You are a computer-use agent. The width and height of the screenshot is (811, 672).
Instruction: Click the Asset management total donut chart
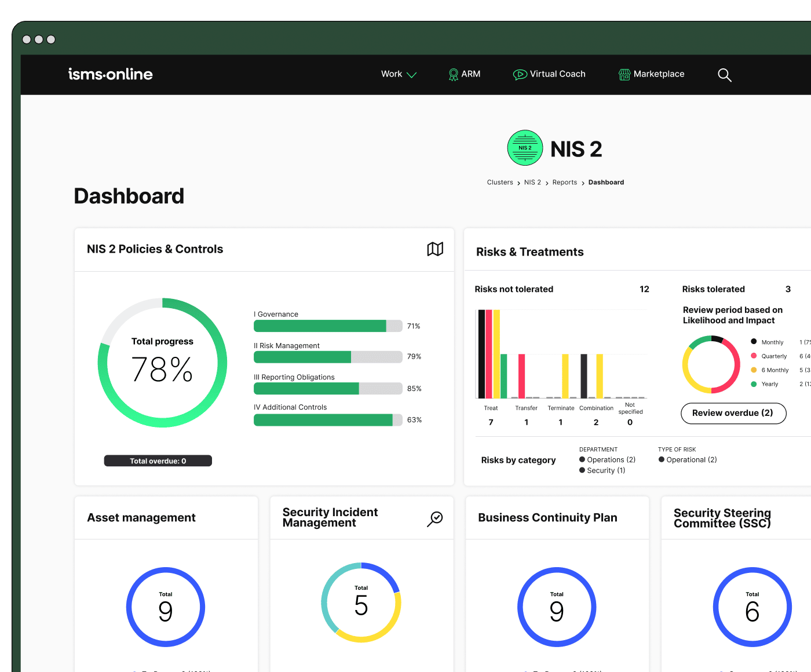click(x=166, y=607)
